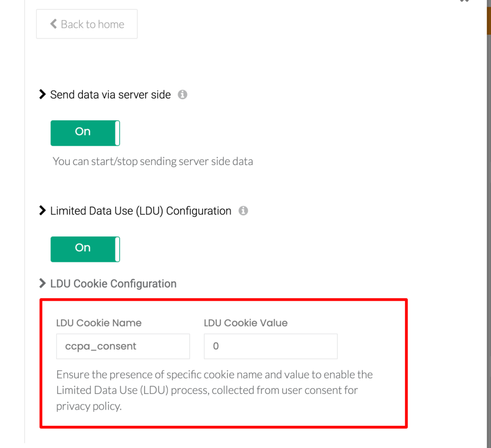Close the panel with the top-right X icon
The height and width of the screenshot is (448, 491).
coord(465,1)
